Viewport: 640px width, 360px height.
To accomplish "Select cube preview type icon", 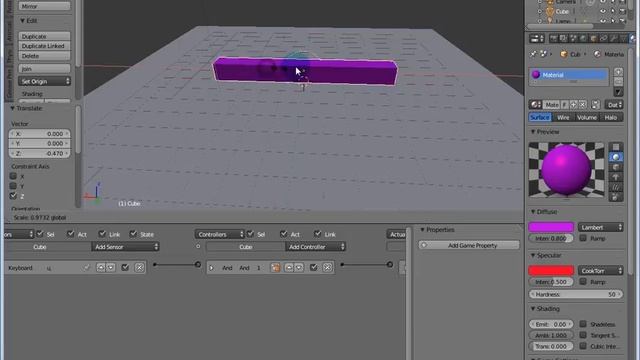I will (x=616, y=167).
